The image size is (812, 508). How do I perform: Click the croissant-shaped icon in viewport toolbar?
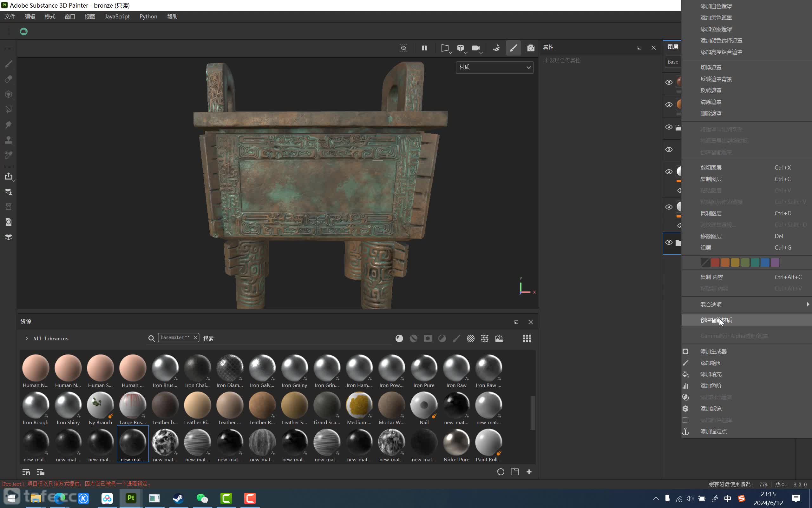pyautogui.click(x=496, y=48)
